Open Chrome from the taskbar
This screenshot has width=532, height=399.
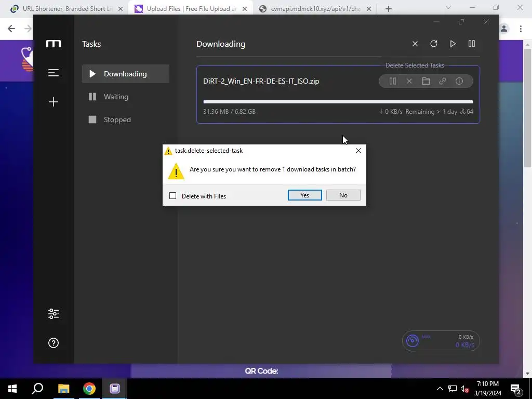coord(89,389)
